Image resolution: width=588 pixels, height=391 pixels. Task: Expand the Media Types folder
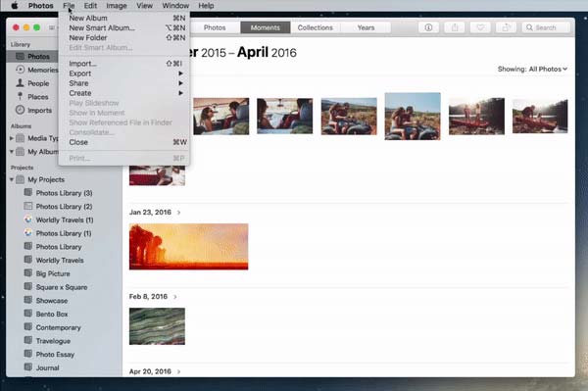[x=12, y=138]
